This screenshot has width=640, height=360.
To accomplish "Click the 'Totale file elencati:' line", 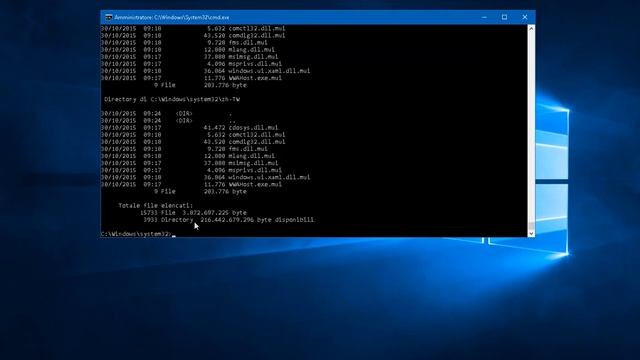I will [156, 206].
